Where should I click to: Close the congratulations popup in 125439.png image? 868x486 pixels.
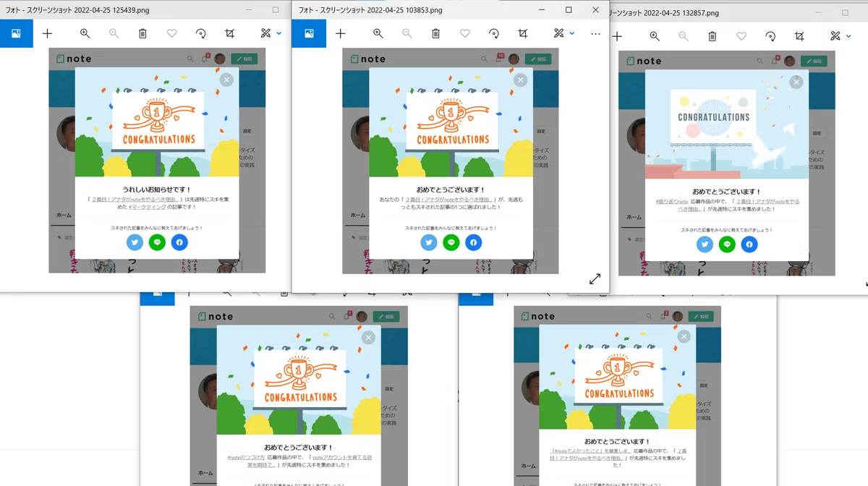[x=226, y=80]
